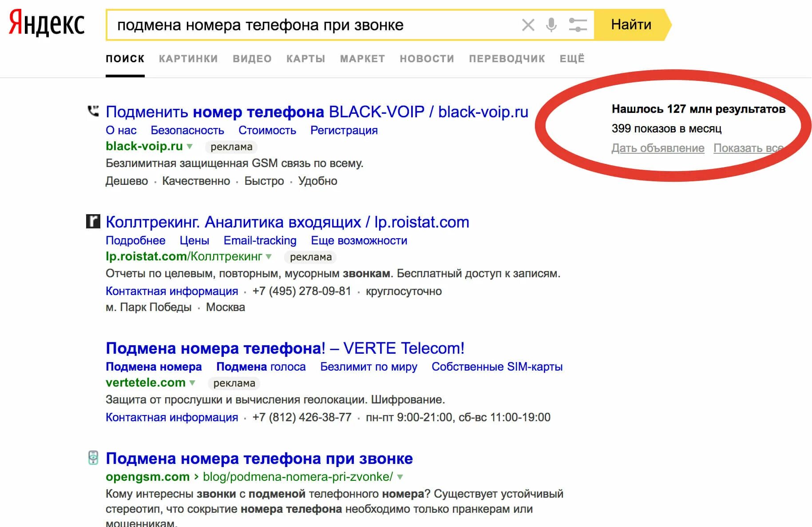This screenshot has width=812, height=527.
Task: Expand the arrow next to lp.roistat.com URL
Action: click(269, 257)
